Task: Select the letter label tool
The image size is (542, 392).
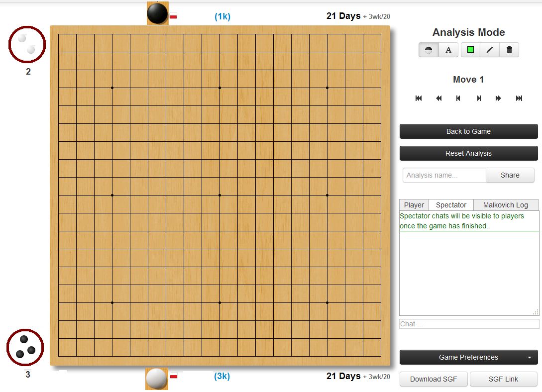Action: 448,50
